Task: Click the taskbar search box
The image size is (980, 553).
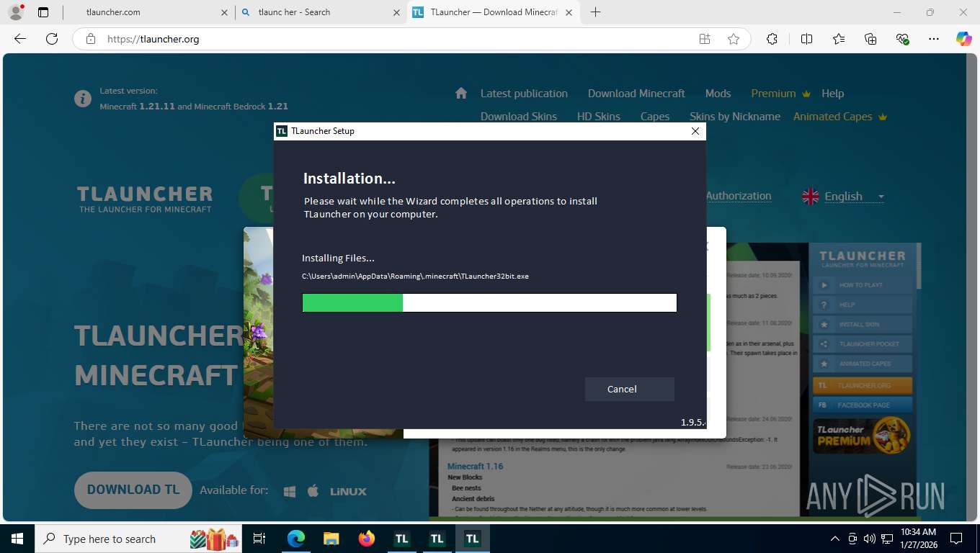Action: (x=138, y=539)
